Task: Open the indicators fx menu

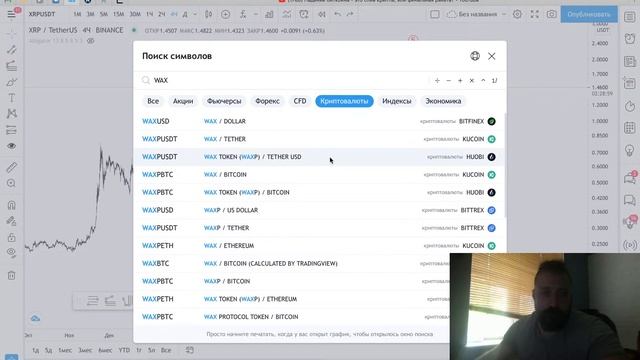Action: point(243,14)
